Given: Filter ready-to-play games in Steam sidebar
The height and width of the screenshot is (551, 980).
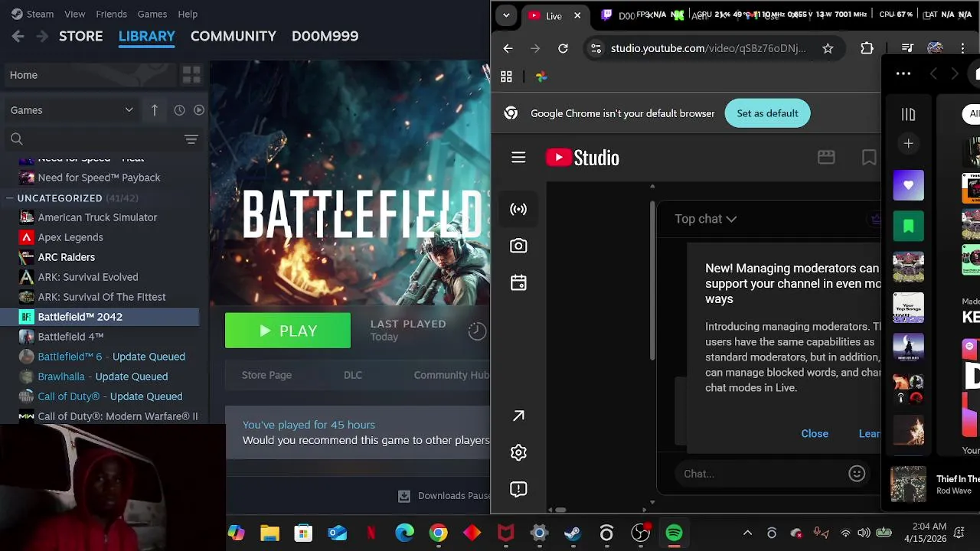Looking at the screenshot, I should 199,110.
